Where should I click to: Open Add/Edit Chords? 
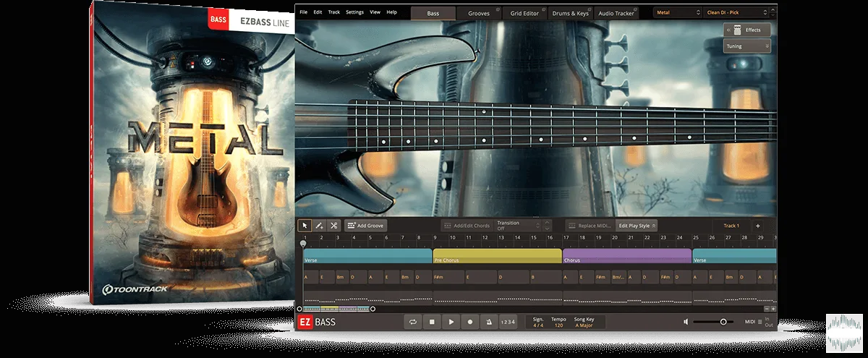467,226
